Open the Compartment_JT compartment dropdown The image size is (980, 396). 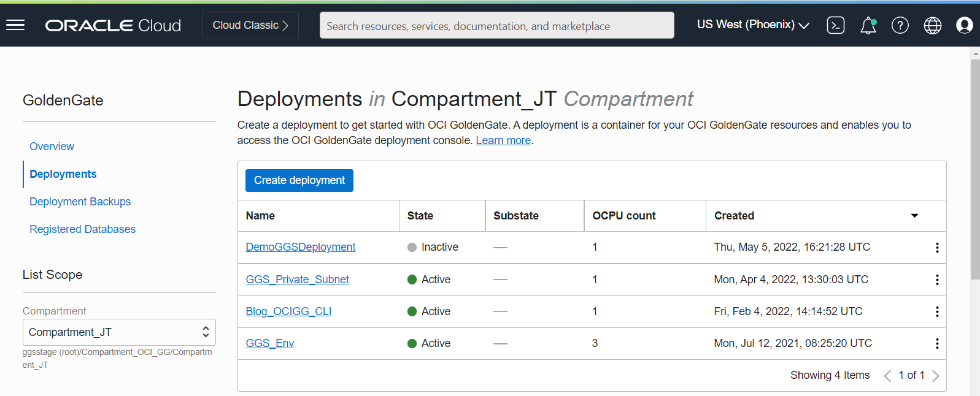click(119, 332)
